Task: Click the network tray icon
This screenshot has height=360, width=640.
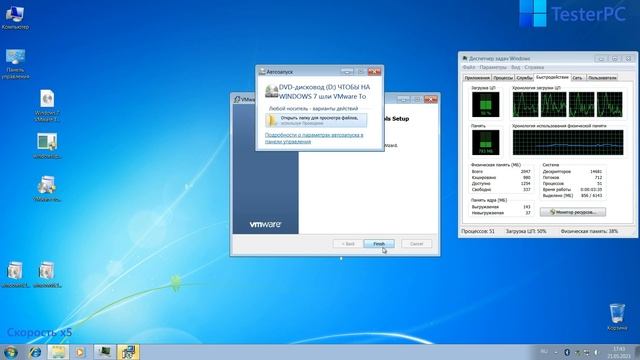Action: pos(587,352)
